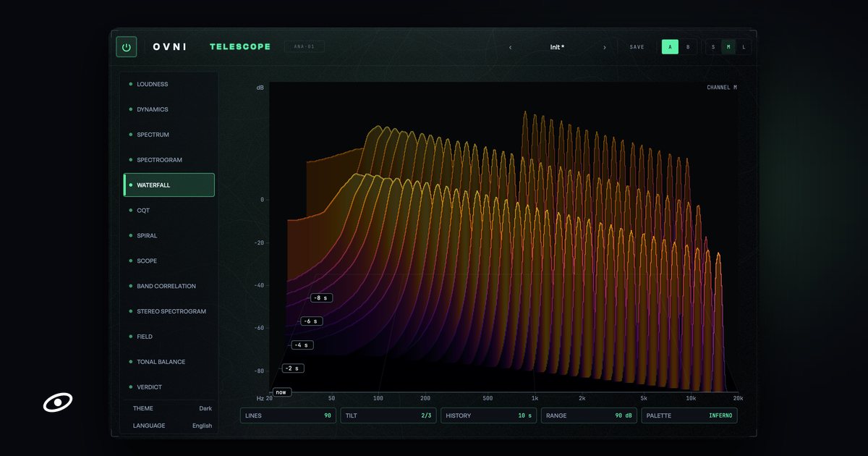Click the -8 s time marker

(x=321, y=297)
